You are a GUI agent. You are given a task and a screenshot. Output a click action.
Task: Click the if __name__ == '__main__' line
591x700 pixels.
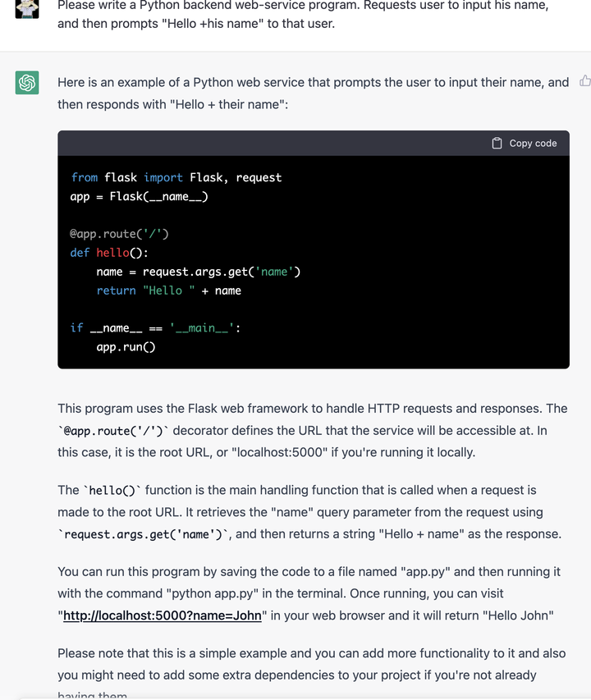(155, 328)
